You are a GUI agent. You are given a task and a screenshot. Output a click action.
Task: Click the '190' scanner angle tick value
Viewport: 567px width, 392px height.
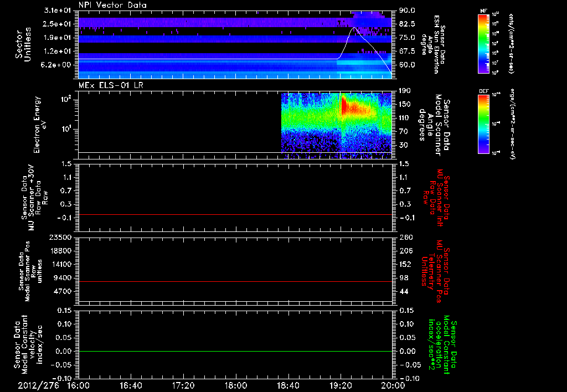405,91
